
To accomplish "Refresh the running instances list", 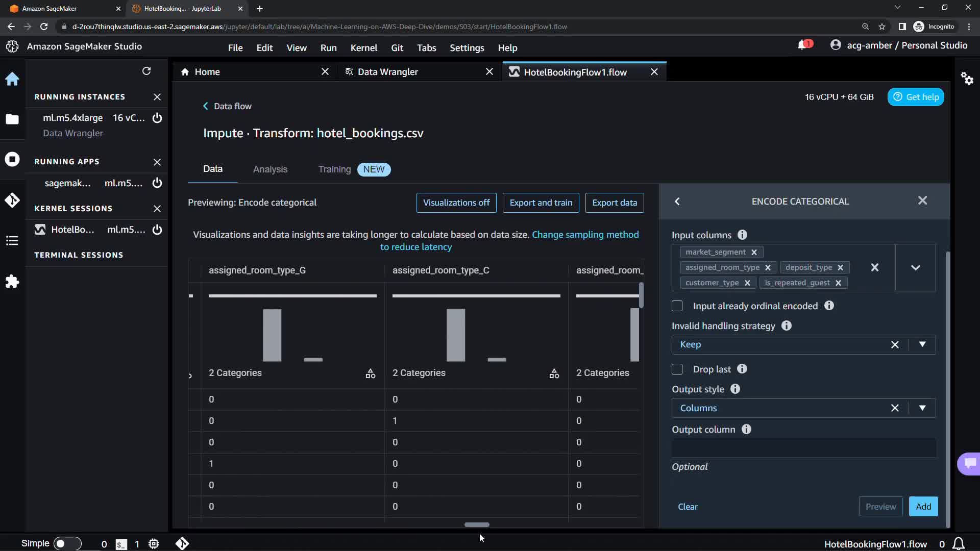I will point(146,71).
